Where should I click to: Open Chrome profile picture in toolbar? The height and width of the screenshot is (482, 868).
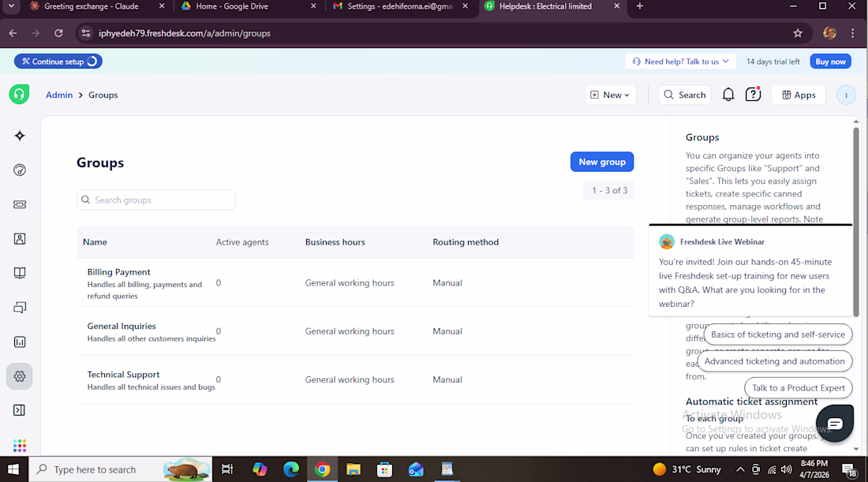click(829, 33)
